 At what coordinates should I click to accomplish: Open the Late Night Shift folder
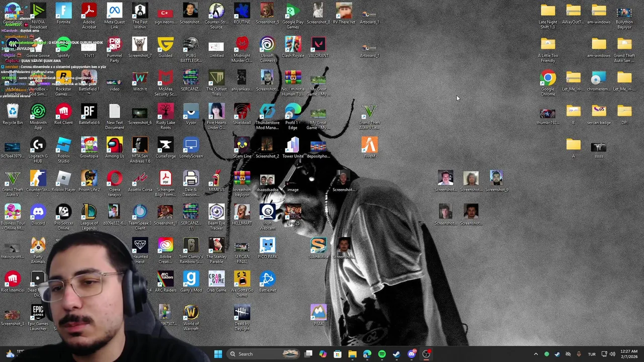(x=548, y=15)
